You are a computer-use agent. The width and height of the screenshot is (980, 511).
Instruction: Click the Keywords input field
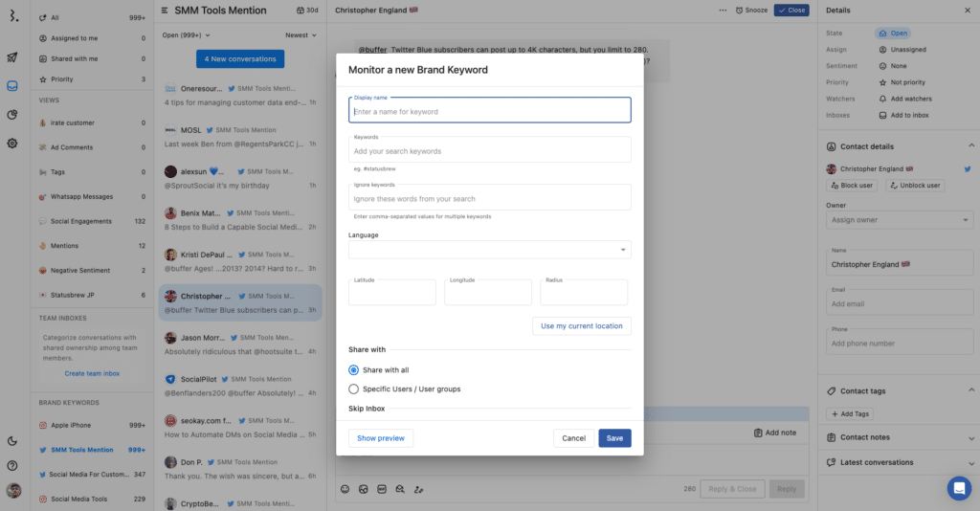489,149
